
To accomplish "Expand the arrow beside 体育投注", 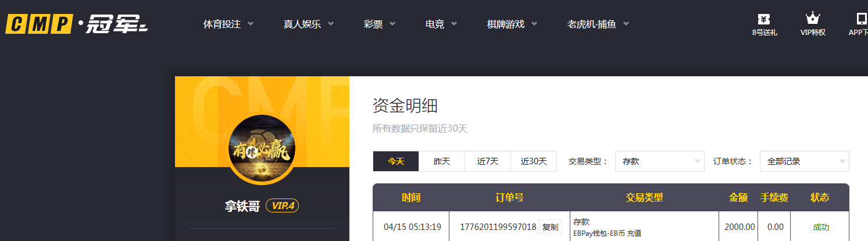I will coord(251,24).
